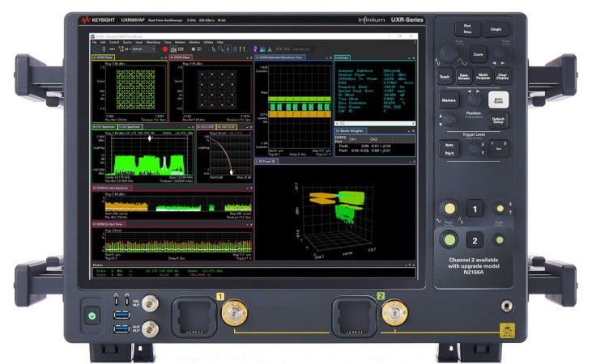This screenshot has height=364, width=592.
Task: Open dropdown arrow of Summary panel
Action: pos(409,58)
